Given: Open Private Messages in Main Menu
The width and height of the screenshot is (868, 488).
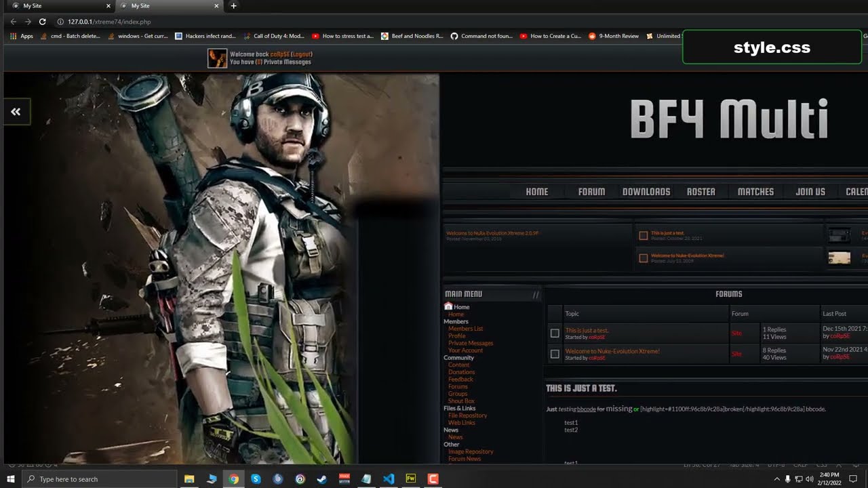Looking at the screenshot, I should pos(471,343).
